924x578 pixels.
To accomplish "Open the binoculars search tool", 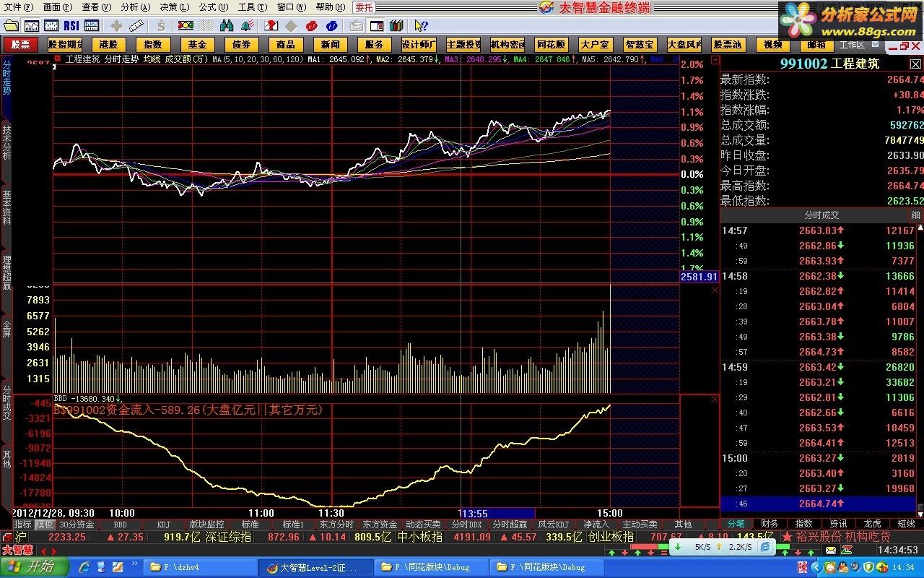I will (x=226, y=26).
